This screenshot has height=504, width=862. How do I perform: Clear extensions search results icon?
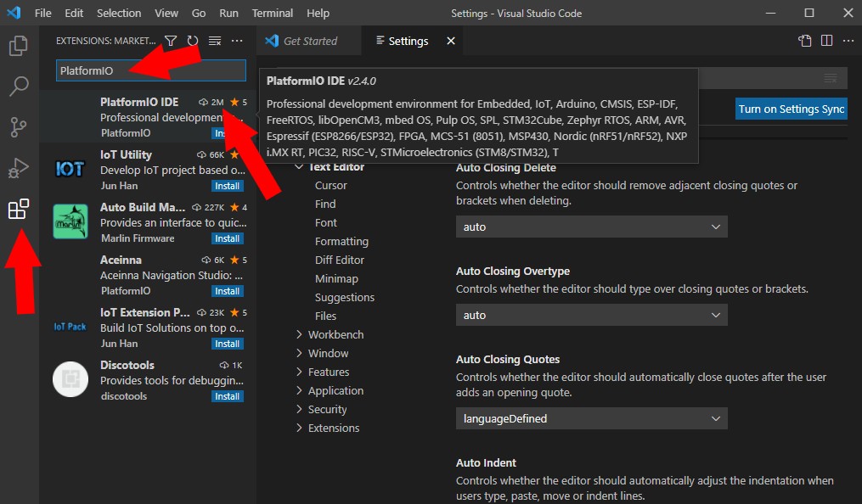point(215,41)
